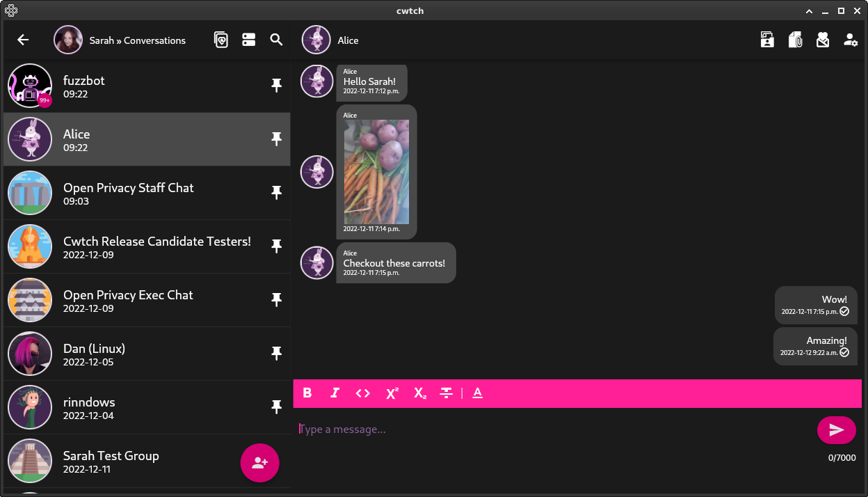Click the pink add contact button
This screenshot has height=497, width=868.
point(260,462)
